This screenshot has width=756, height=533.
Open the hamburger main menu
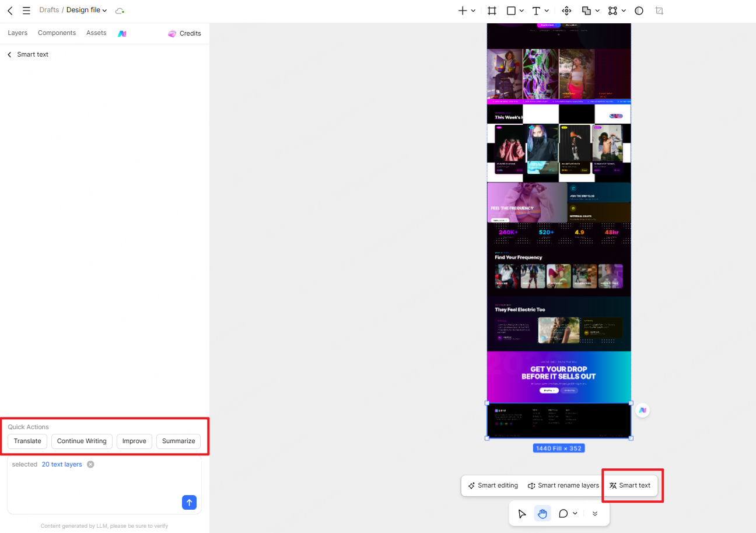(26, 10)
